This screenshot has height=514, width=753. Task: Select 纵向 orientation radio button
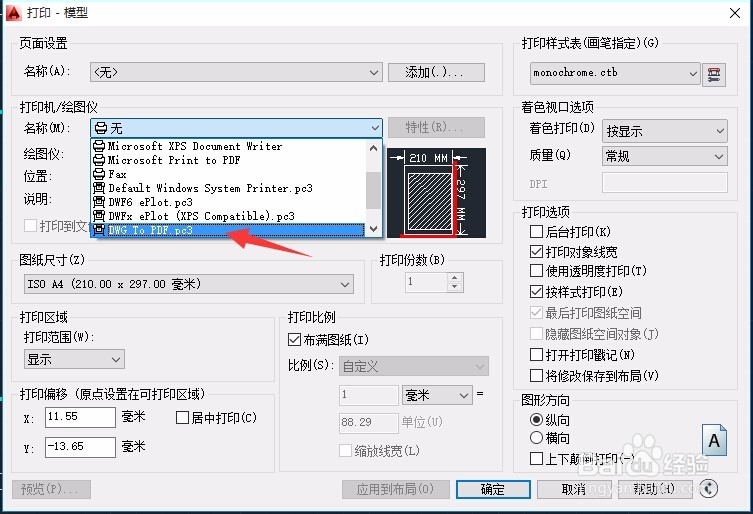536,419
